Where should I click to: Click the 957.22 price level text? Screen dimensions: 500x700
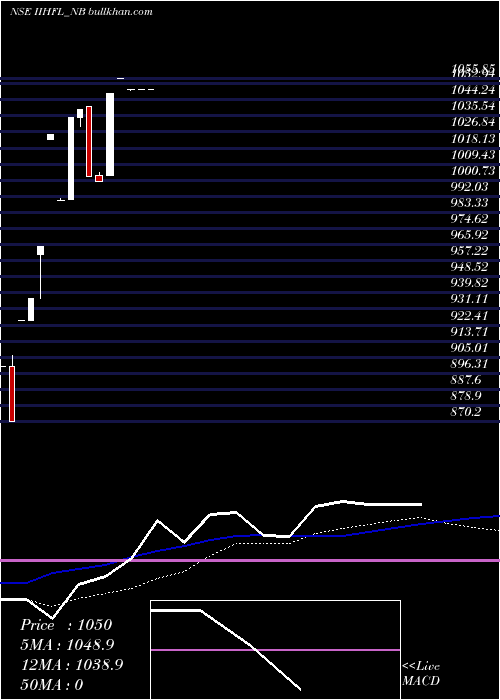click(x=469, y=251)
